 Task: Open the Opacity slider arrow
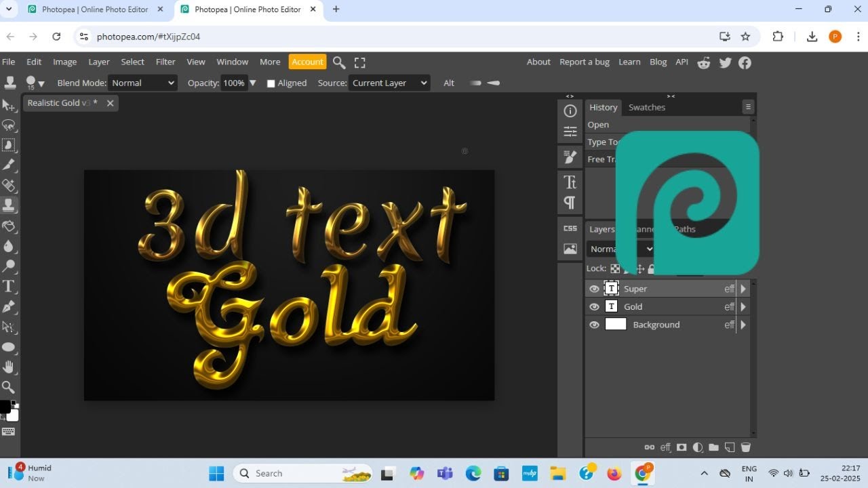pyautogui.click(x=253, y=83)
